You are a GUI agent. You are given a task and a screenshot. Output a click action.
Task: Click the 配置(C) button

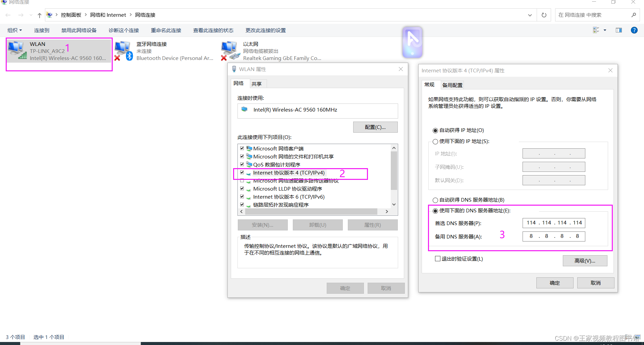click(375, 127)
